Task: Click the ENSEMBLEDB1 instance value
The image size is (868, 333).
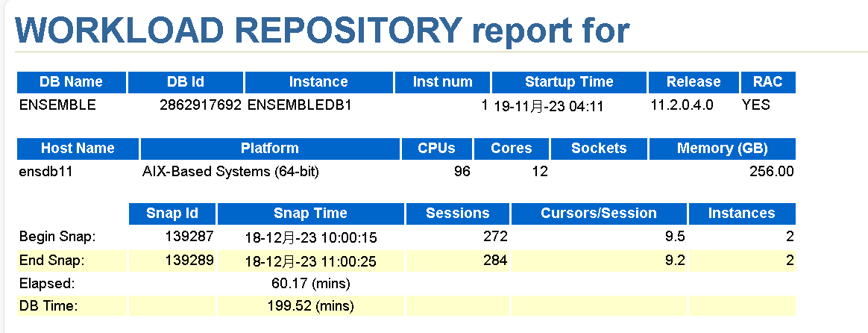Action: pos(300,105)
